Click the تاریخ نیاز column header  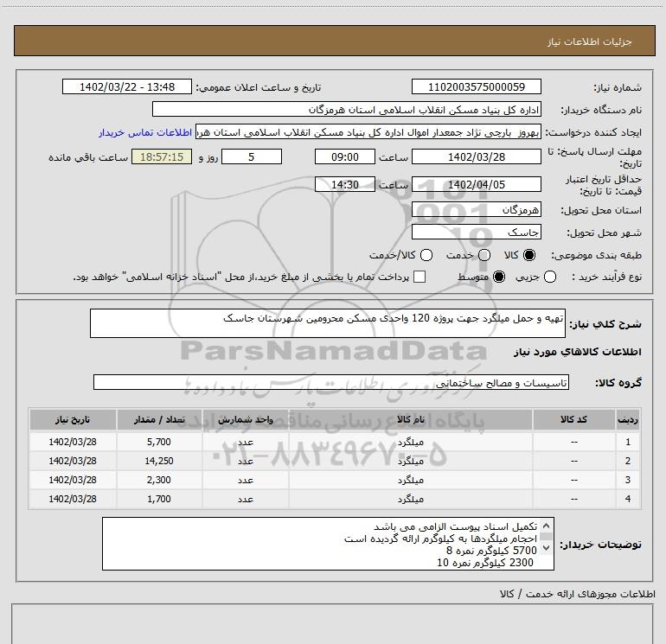[73, 419]
